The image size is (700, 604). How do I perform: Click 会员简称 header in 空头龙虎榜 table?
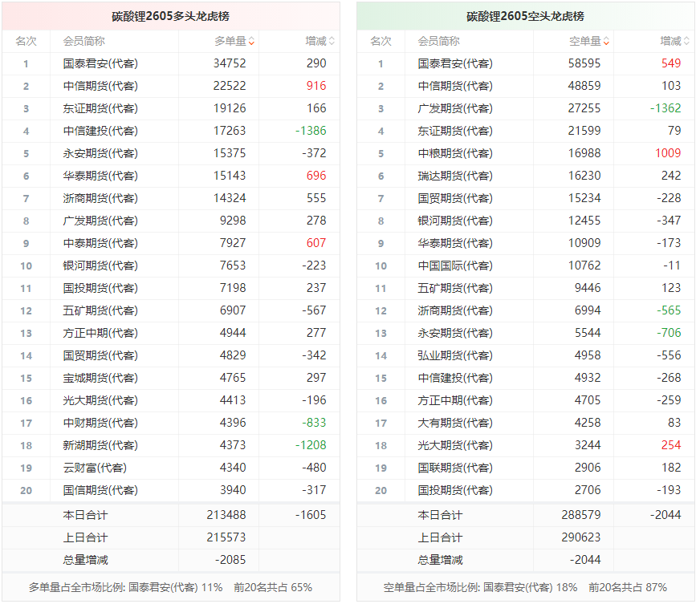[439, 42]
